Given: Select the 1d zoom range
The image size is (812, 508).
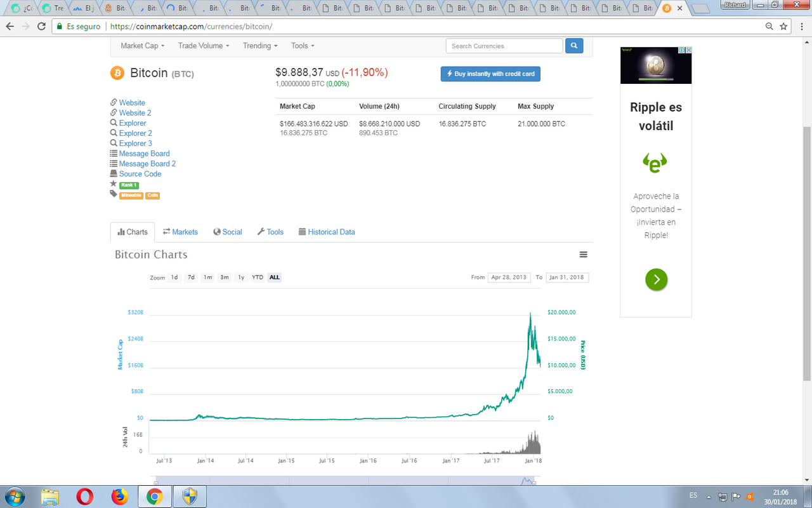Looking at the screenshot, I should 174,277.
